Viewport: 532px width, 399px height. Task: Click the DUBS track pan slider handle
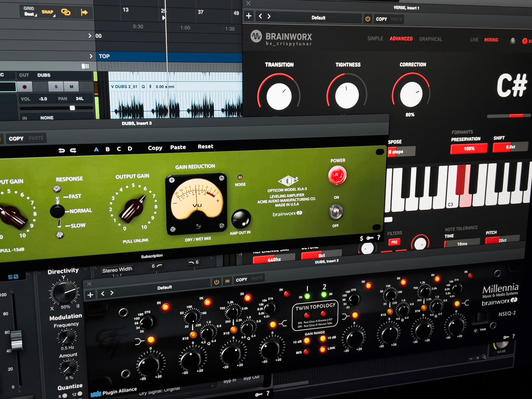(x=72, y=108)
